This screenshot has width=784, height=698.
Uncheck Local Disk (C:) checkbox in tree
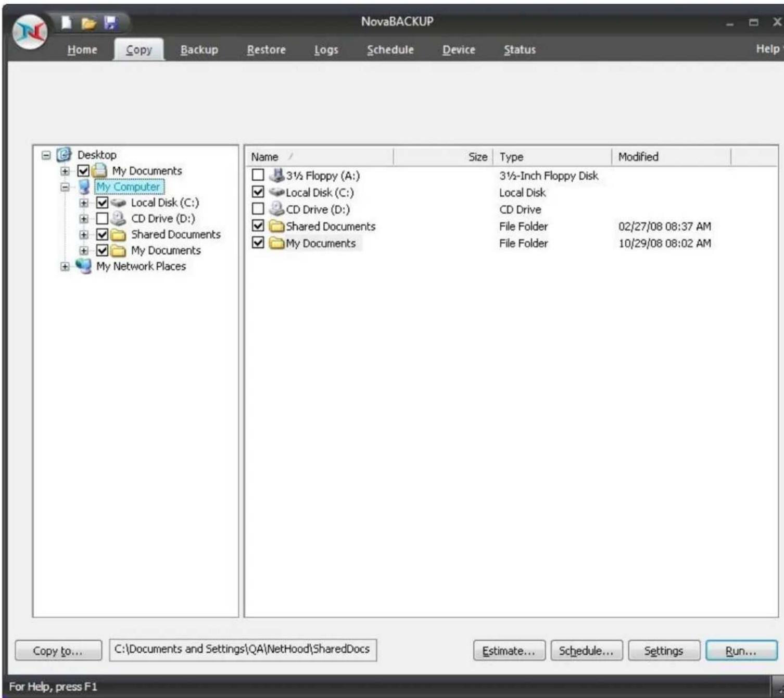pyautogui.click(x=103, y=203)
